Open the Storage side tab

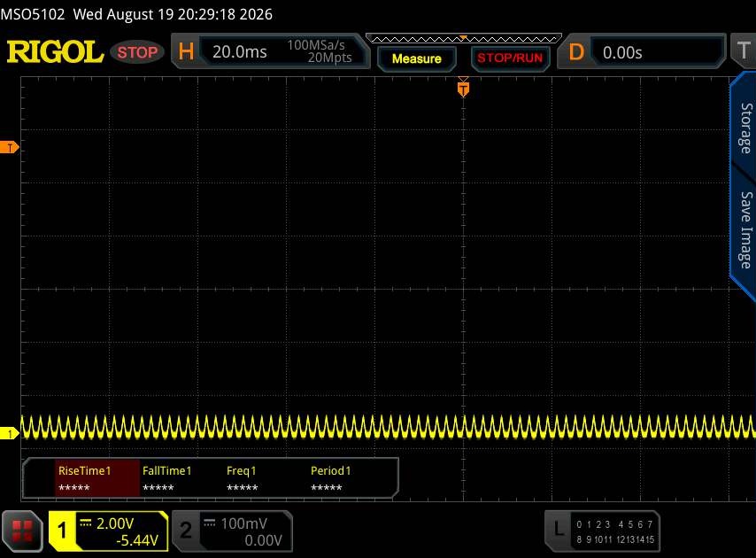click(746, 128)
